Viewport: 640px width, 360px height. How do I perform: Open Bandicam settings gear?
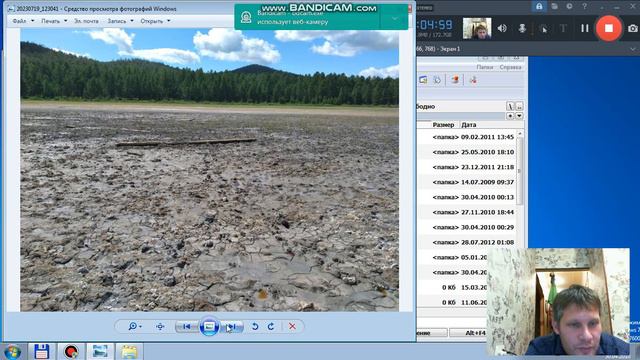click(569, 6)
